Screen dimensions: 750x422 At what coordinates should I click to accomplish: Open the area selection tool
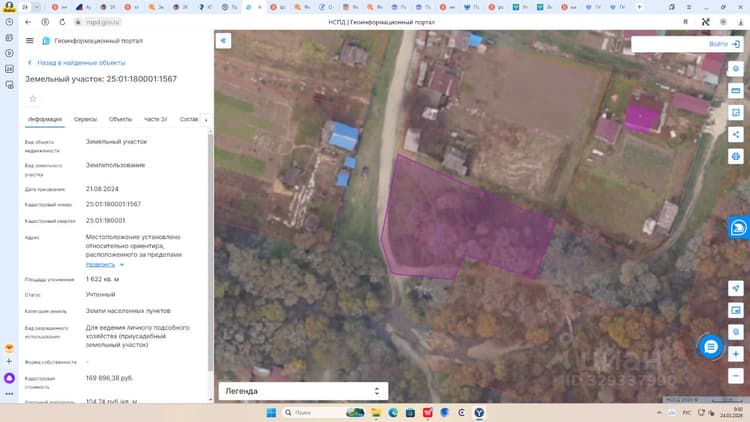tap(736, 112)
